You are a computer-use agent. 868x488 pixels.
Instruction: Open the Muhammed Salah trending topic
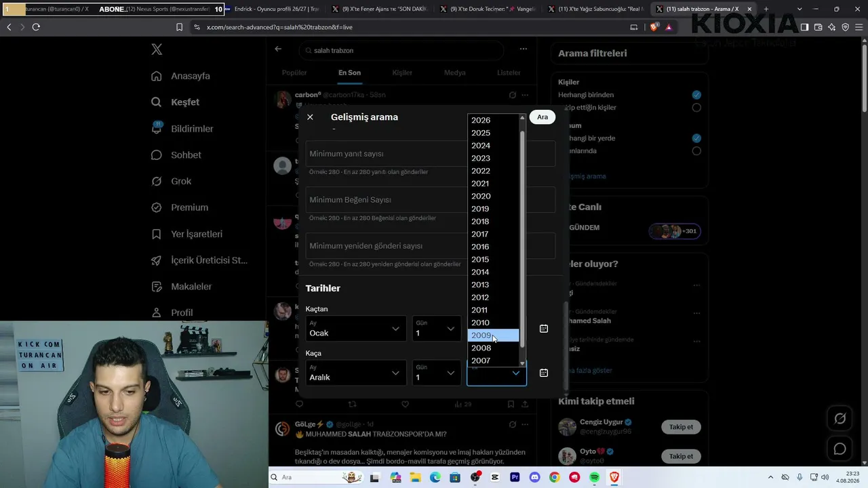click(591, 321)
